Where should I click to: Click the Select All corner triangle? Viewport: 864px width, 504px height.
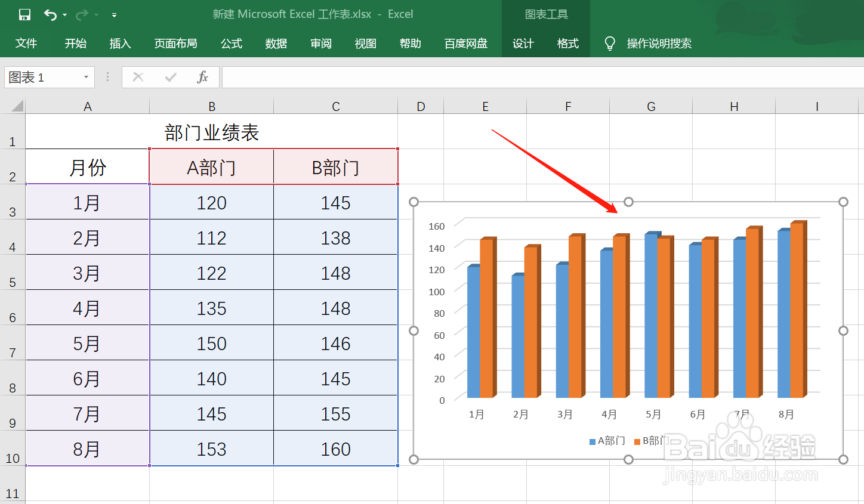17,106
